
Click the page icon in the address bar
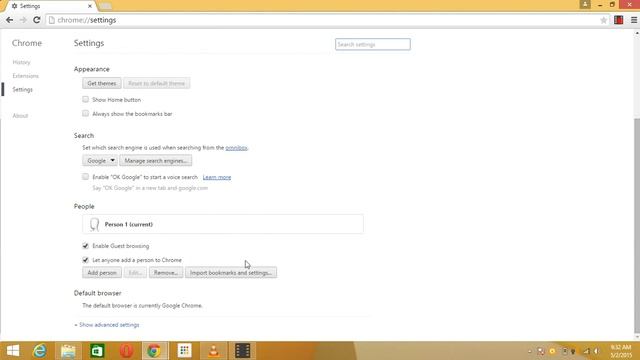(x=52, y=20)
